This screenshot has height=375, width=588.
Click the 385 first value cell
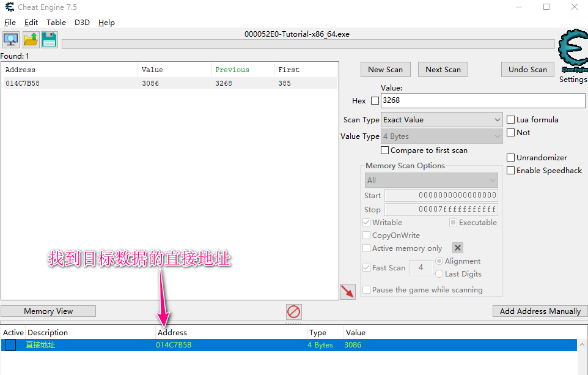(284, 83)
